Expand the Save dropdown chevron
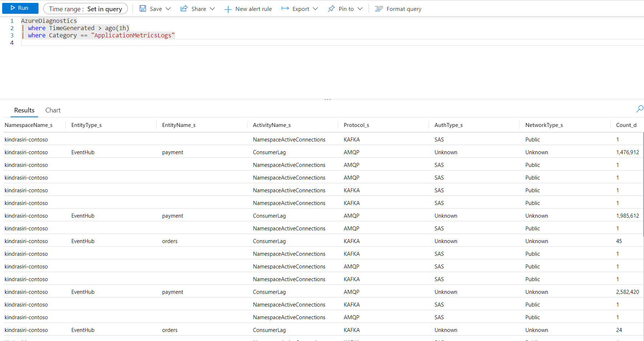This screenshot has height=341, width=644. point(168,9)
